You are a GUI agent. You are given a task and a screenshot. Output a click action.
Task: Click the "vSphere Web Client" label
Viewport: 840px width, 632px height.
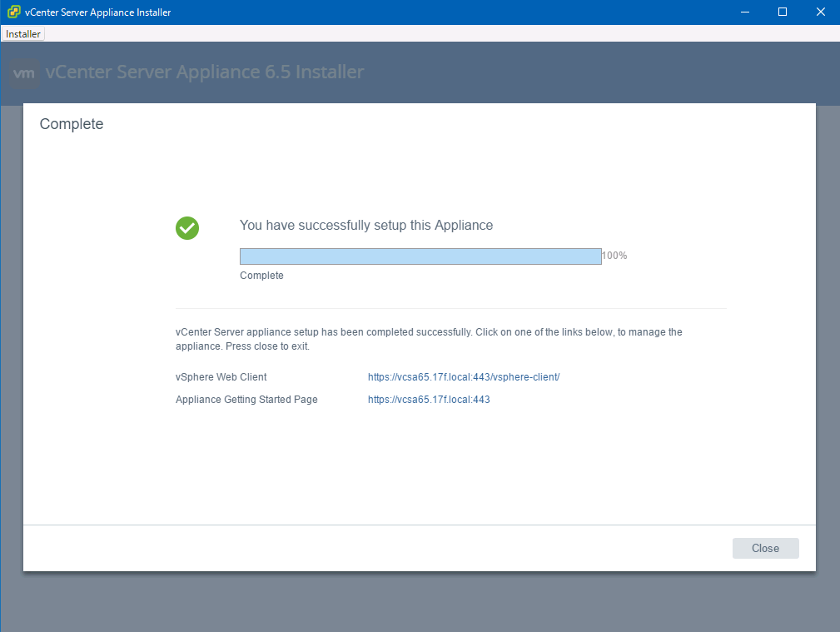coord(221,377)
